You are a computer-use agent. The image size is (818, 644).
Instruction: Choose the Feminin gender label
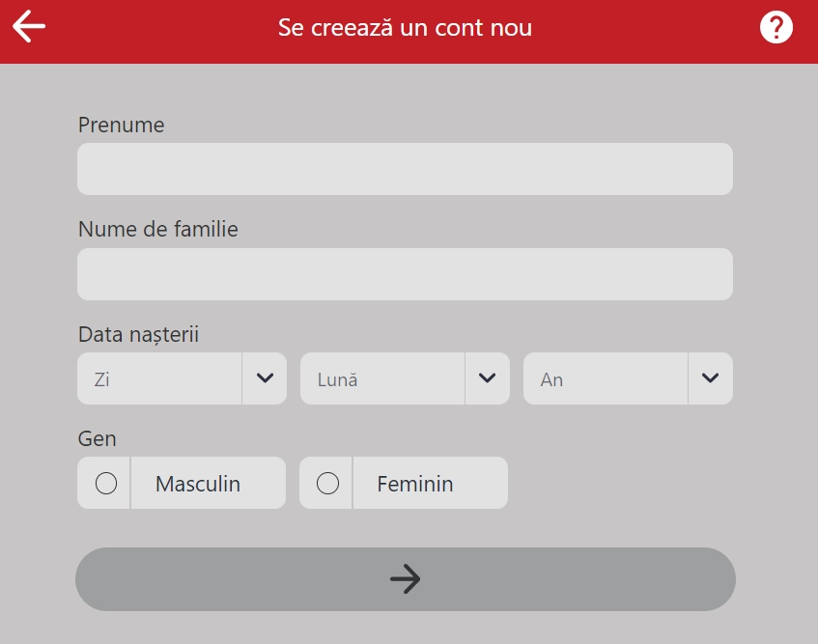click(x=415, y=484)
